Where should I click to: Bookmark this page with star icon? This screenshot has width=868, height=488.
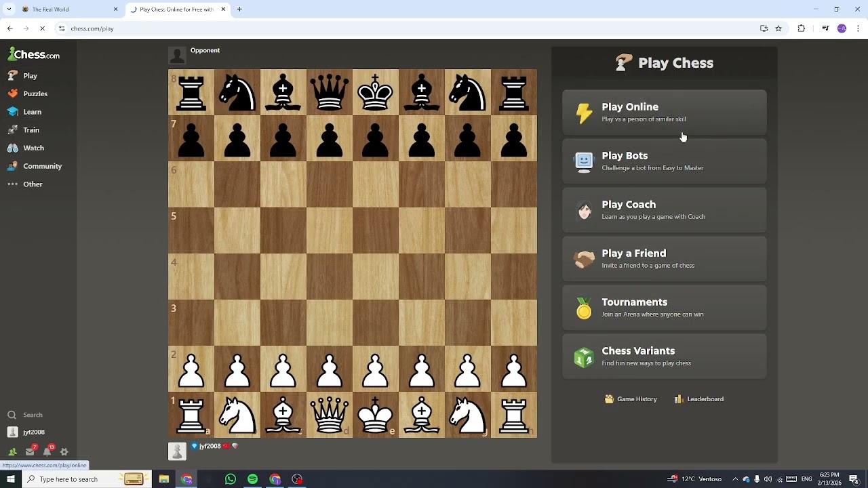(x=778, y=28)
